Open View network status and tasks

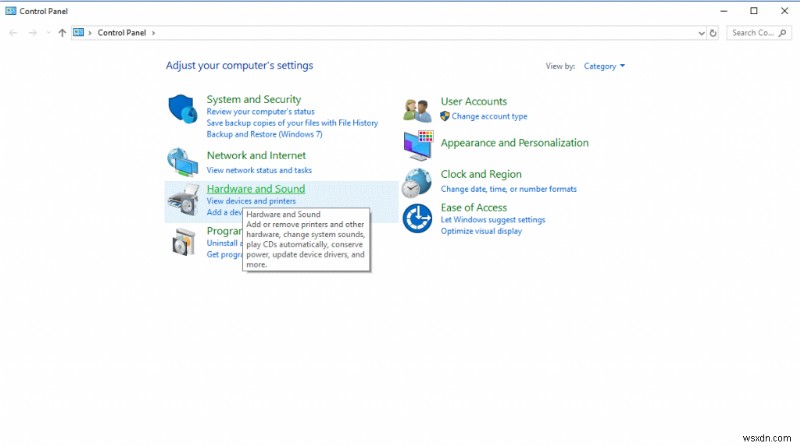pyautogui.click(x=259, y=170)
